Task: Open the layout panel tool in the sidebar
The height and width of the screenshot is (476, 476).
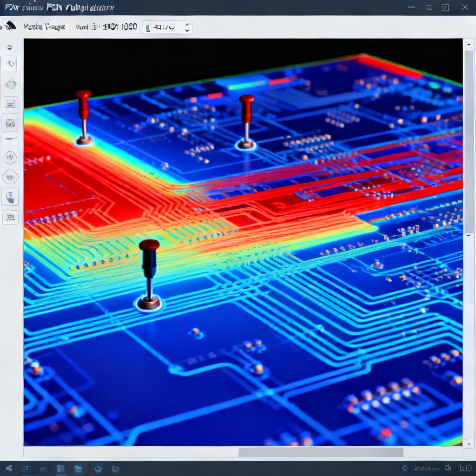Action: [x=10, y=104]
